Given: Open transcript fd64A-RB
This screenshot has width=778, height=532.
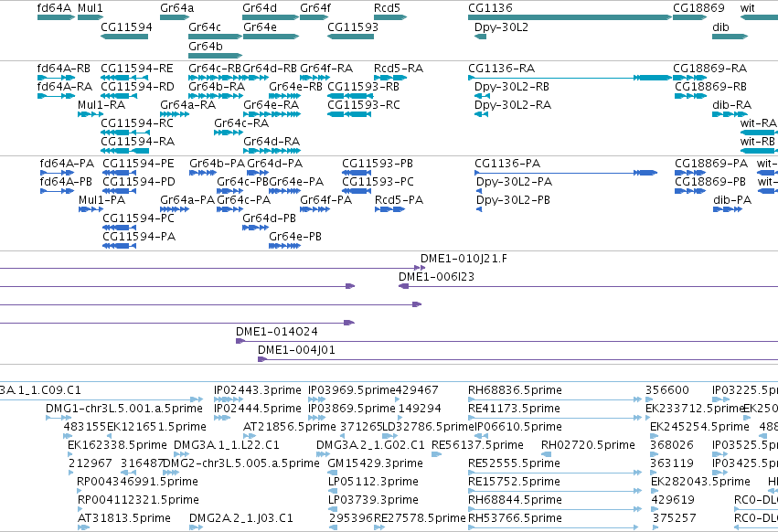Looking at the screenshot, I should pyautogui.click(x=56, y=78).
